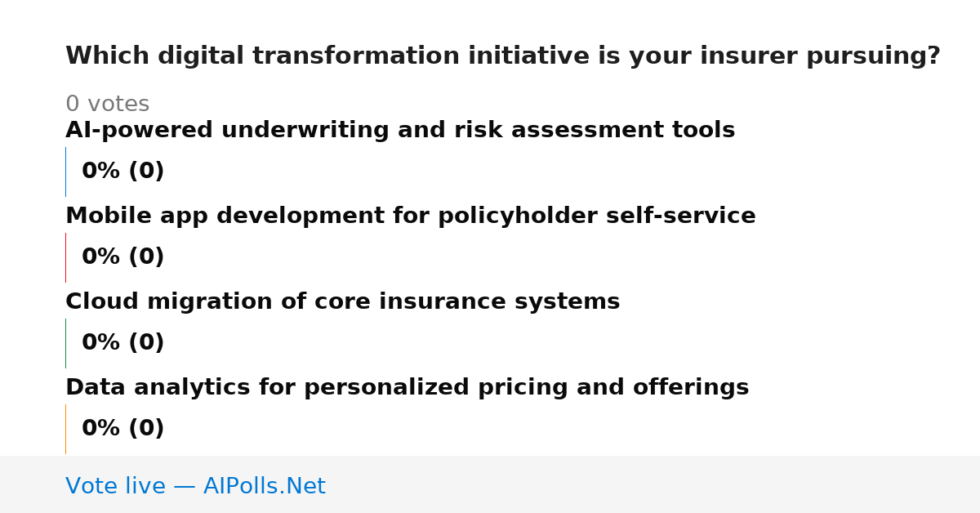
Task: Click the gray "0 votes" total count
Action: coord(107,105)
